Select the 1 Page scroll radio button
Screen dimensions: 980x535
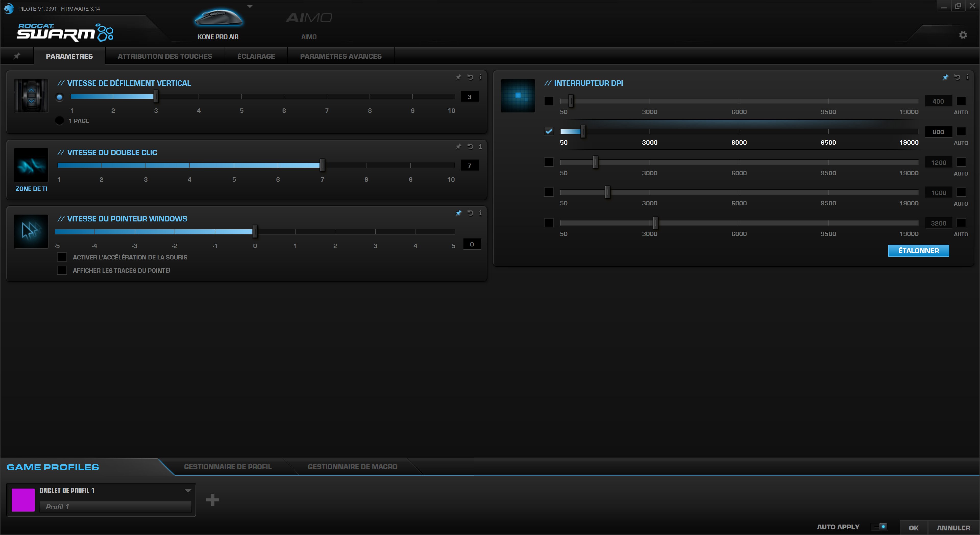pyautogui.click(x=59, y=120)
